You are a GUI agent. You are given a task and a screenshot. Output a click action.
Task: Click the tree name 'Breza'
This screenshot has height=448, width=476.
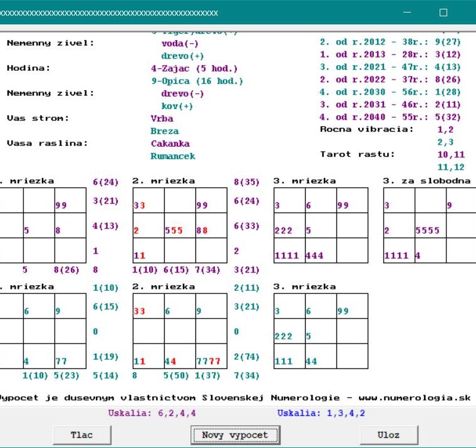point(165,131)
